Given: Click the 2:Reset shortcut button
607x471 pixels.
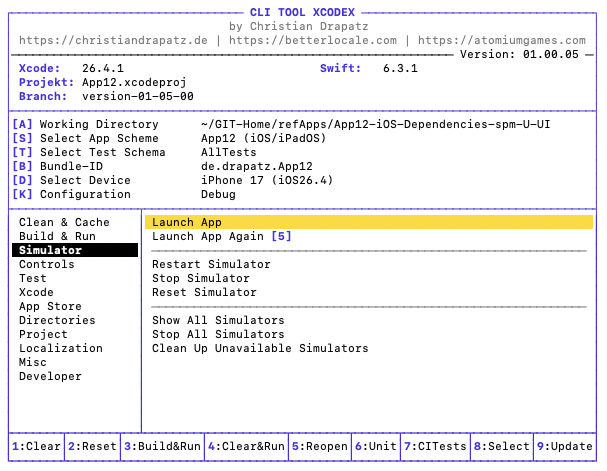Looking at the screenshot, I should coord(92,446).
